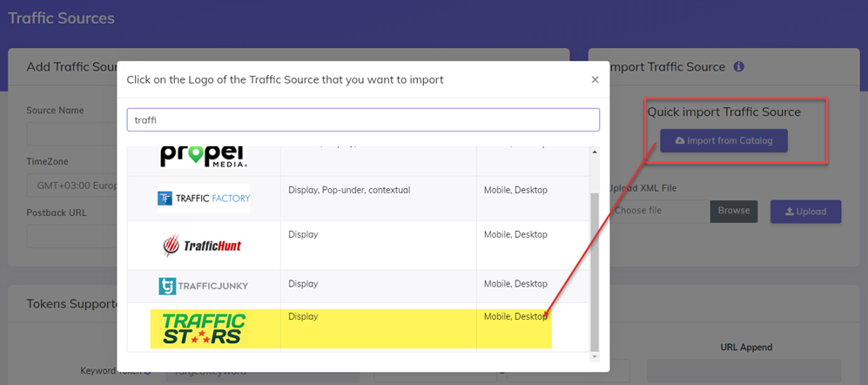Viewport: 868px width, 385px height.
Task: Click the cloud icon on Import from Catalog
Action: pos(680,141)
